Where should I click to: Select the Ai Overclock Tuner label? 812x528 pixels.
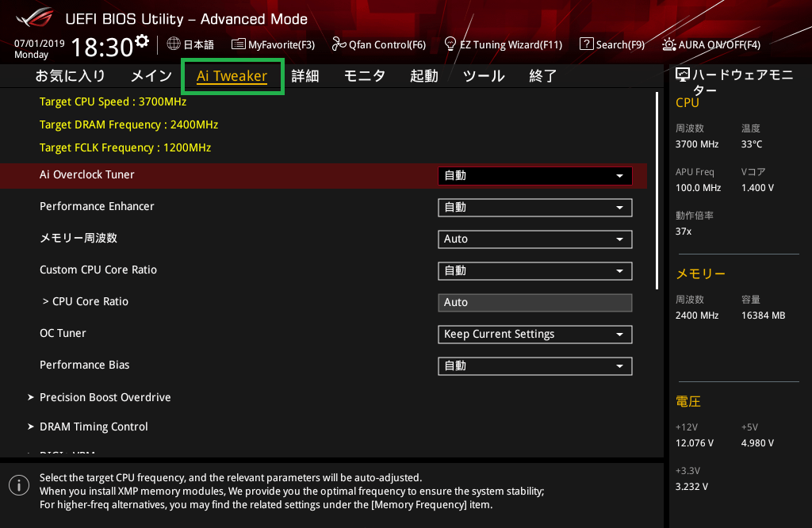[87, 174]
